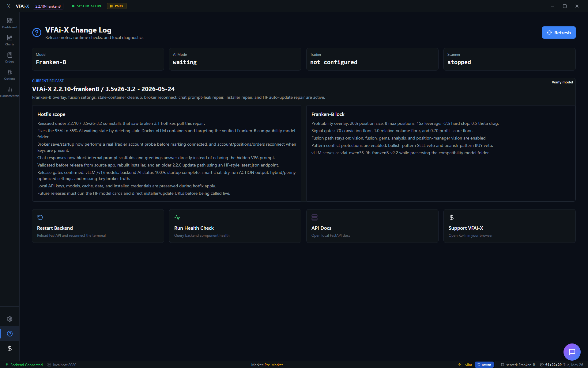588x368 pixels.
Task: Click the server icon beside localhost:8080
Action: click(x=49, y=365)
